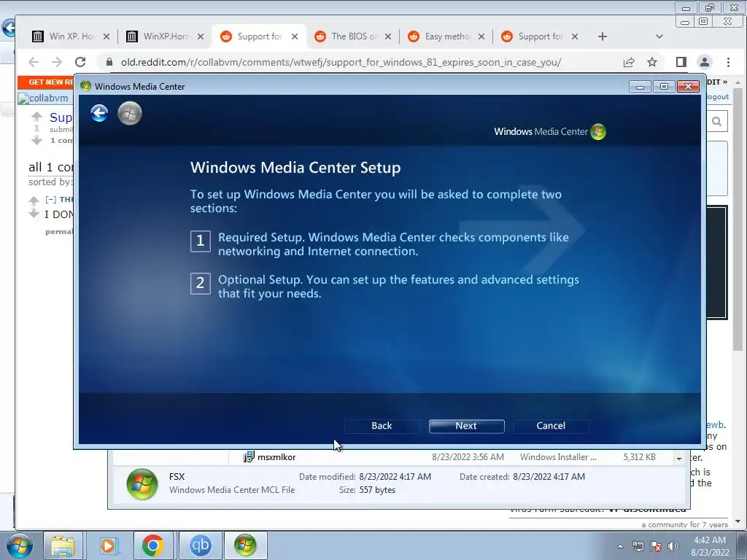Viewport: 747px width, 560px height.
Task: Open the Windows Start menu orb
Action: pyautogui.click(x=20, y=545)
